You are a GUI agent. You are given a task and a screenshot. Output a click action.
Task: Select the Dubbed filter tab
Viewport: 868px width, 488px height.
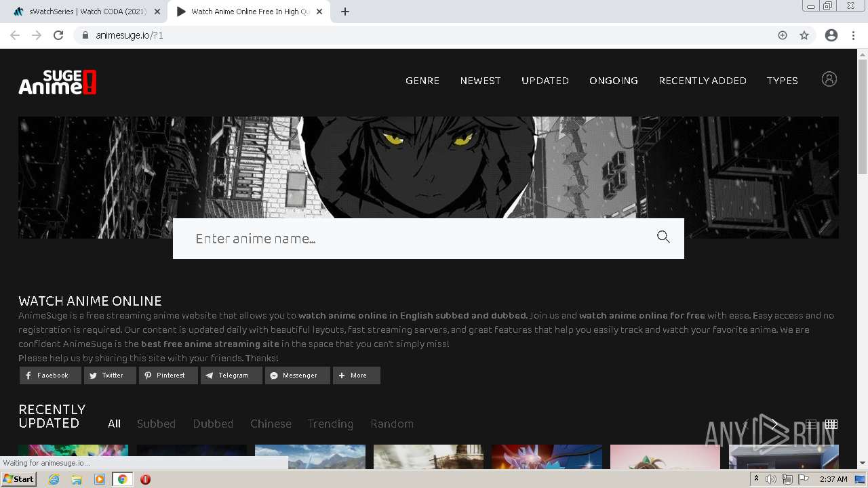(x=213, y=424)
